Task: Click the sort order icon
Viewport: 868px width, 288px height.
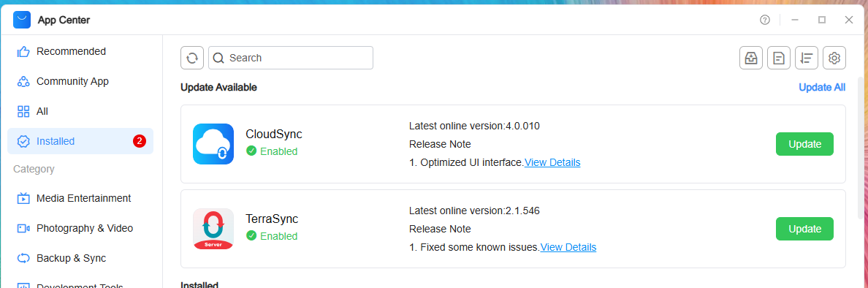Action: (x=807, y=58)
